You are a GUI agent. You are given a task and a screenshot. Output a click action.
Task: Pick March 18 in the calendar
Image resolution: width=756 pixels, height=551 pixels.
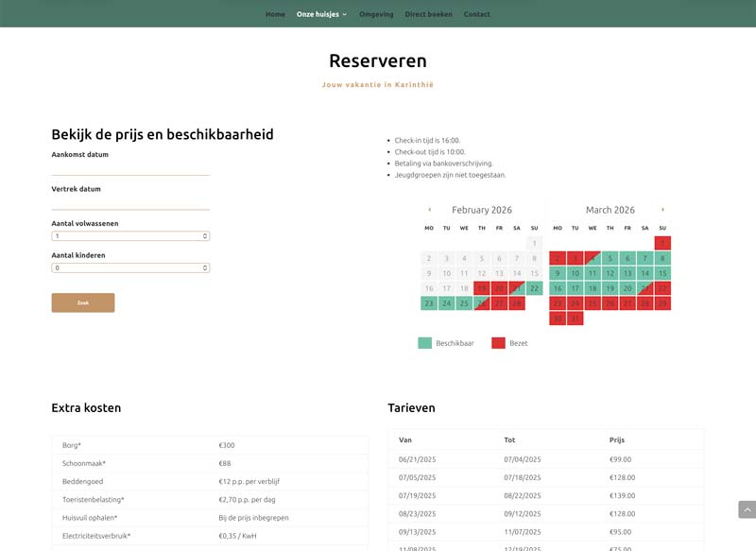[x=593, y=288]
